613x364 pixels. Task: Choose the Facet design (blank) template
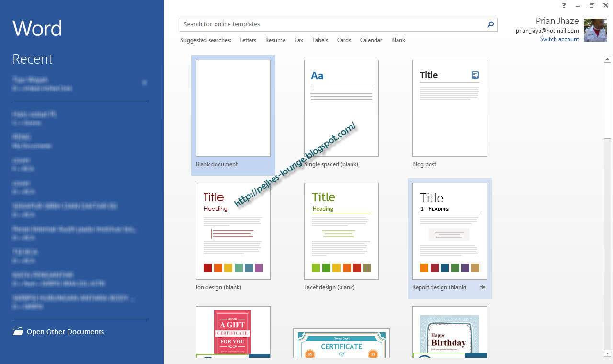(341, 231)
